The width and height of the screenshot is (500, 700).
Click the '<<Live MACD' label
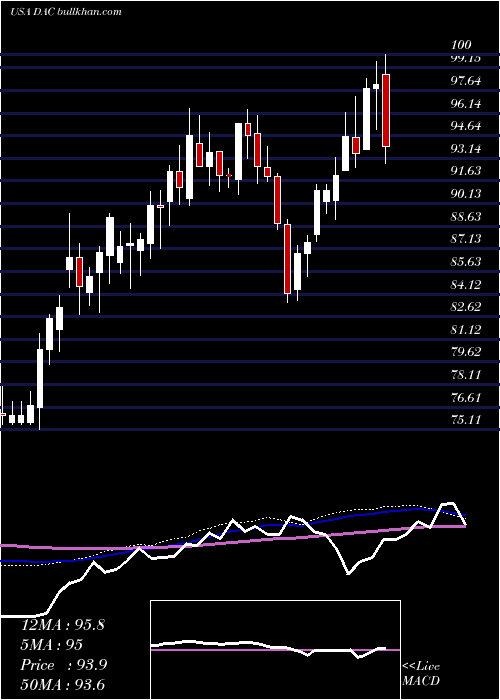click(421, 674)
